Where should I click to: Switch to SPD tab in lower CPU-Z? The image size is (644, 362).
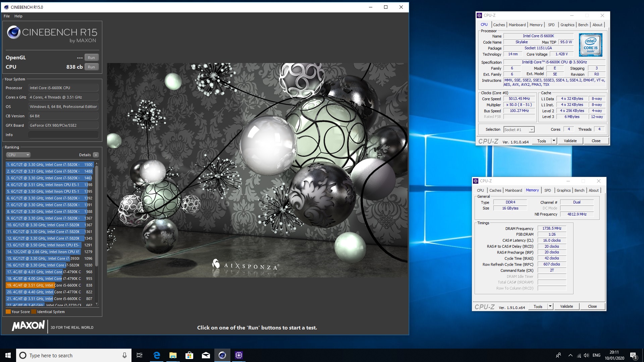548,190
